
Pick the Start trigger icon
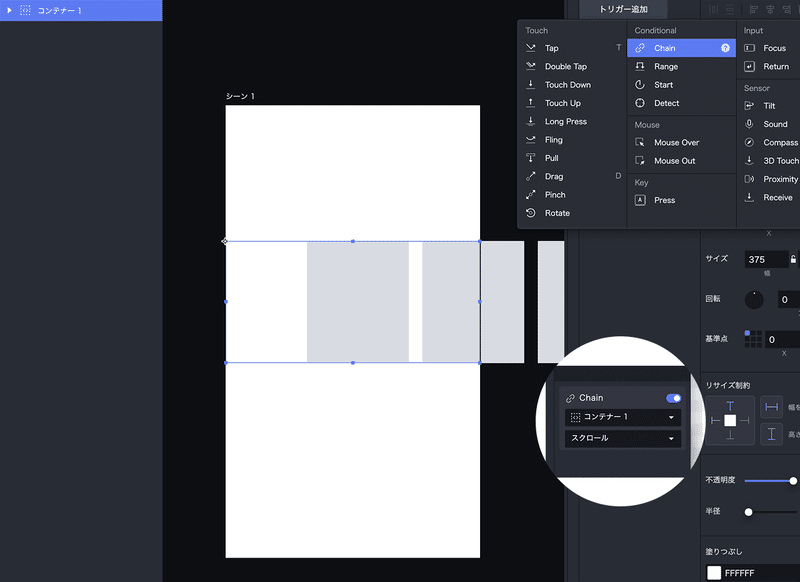640,85
